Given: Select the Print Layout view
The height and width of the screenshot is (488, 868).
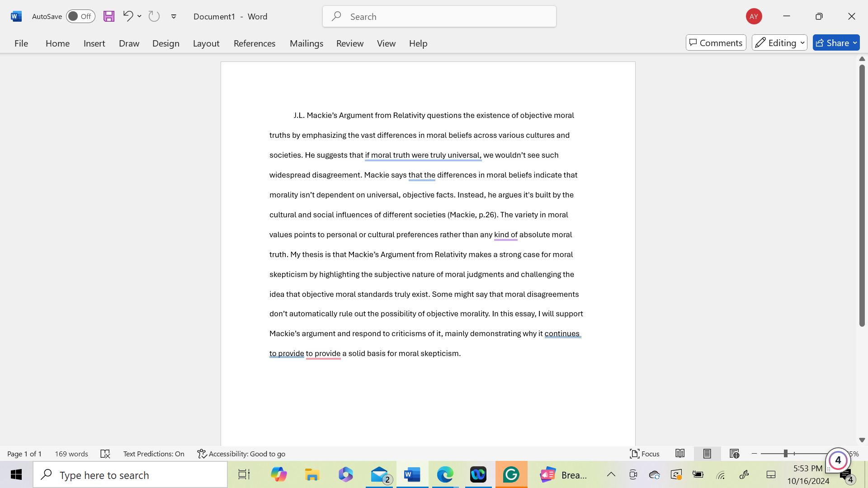Looking at the screenshot, I should coord(707,454).
